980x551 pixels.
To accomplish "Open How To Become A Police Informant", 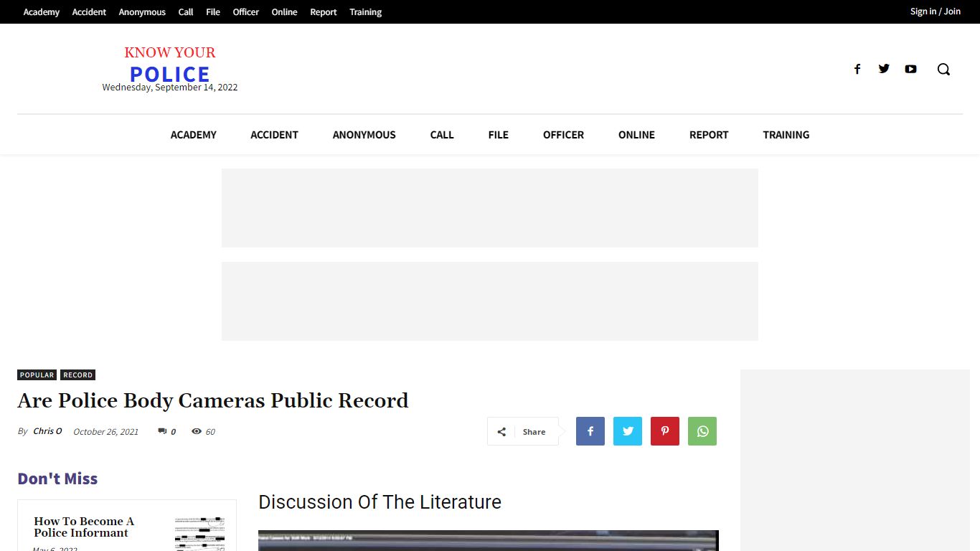I will click(84, 527).
